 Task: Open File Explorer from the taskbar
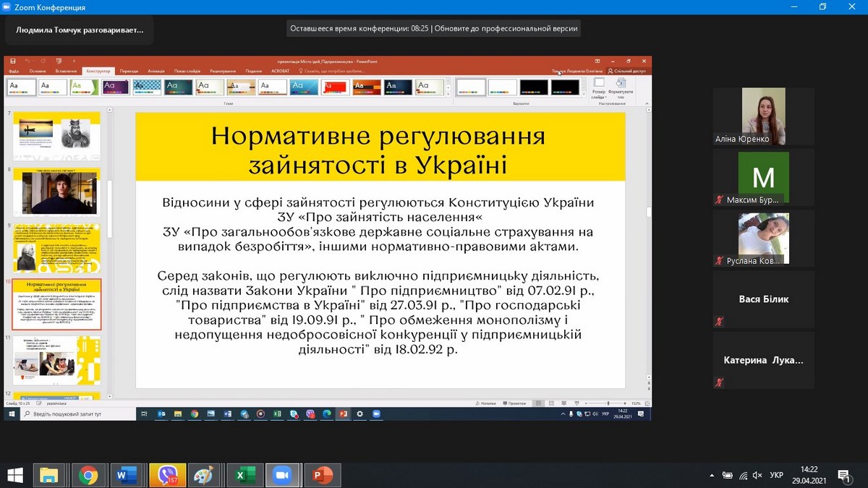point(49,475)
